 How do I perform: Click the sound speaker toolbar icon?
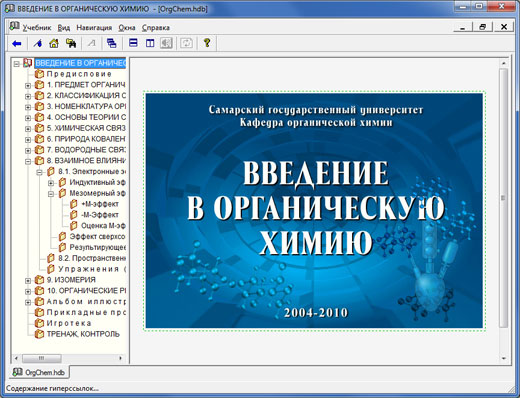point(166,43)
